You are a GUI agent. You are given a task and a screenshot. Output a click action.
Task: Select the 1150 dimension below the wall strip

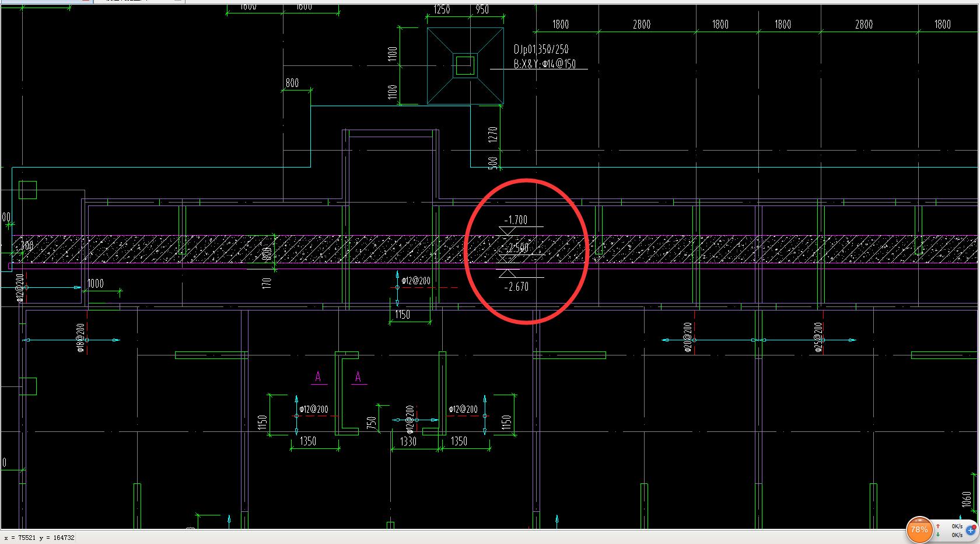pyautogui.click(x=402, y=315)
